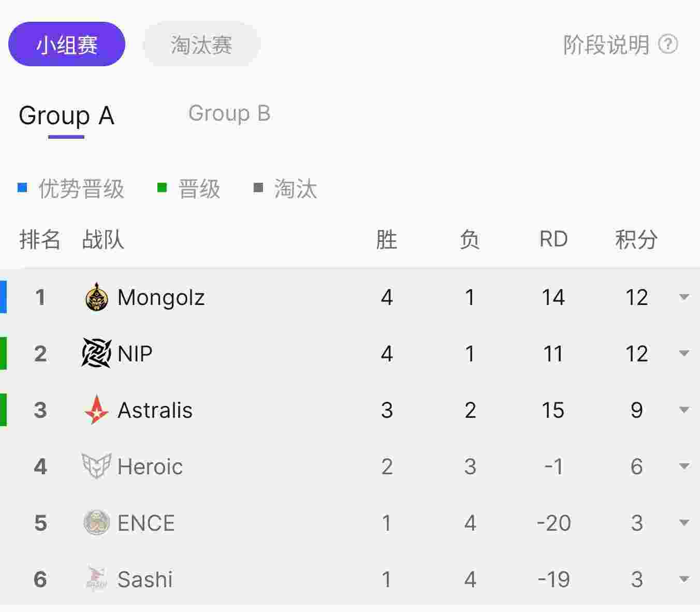
Task: Click the Heroic team logo
Action: 96,466
